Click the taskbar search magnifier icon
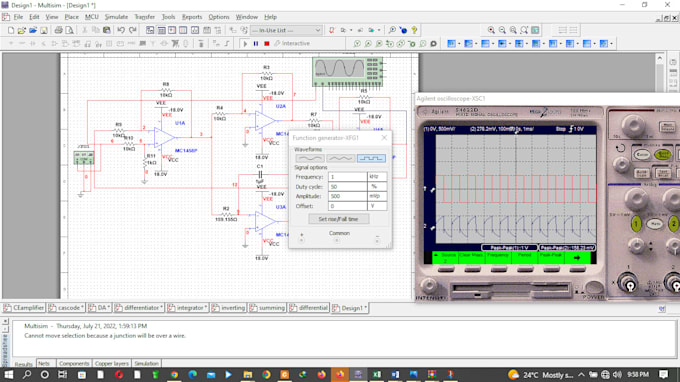 [x=27, y=375]
